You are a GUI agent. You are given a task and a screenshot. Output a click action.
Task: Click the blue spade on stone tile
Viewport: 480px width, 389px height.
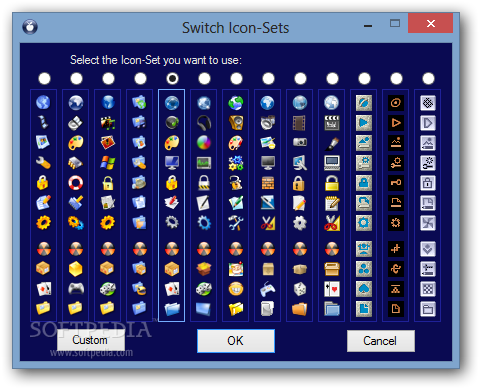pyautogui.click(x=364, y=289)
